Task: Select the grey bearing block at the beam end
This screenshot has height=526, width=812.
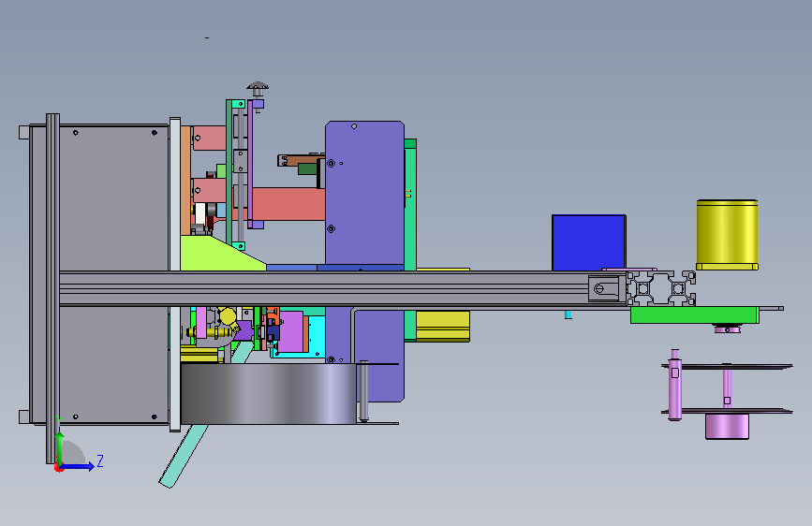Action: [x=607, y=288]
